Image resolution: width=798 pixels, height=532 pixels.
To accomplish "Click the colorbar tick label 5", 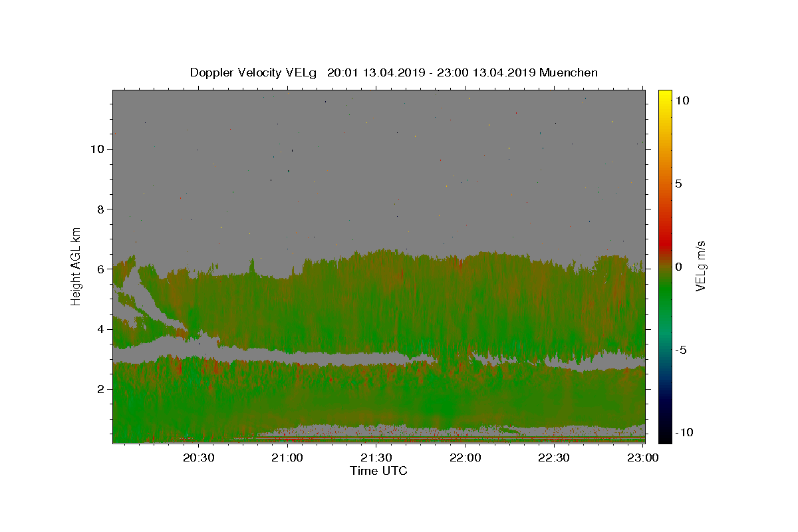I will tap(678, 184).
